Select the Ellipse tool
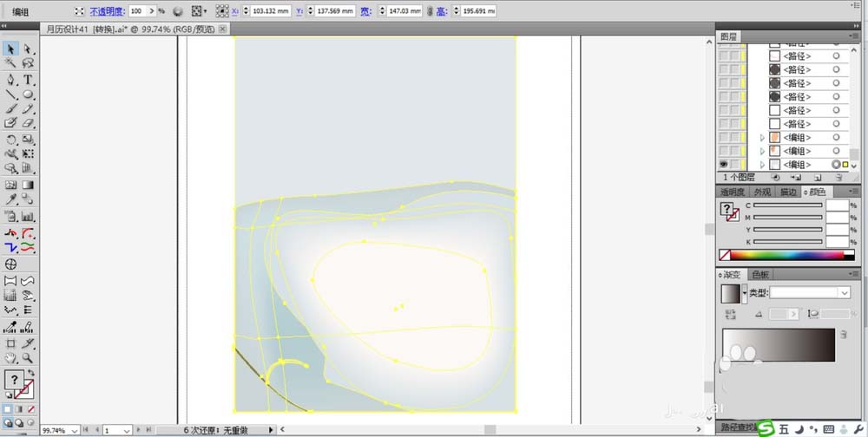Image resolution: width=868 pixels, height=437 pixels. (28, 95)
